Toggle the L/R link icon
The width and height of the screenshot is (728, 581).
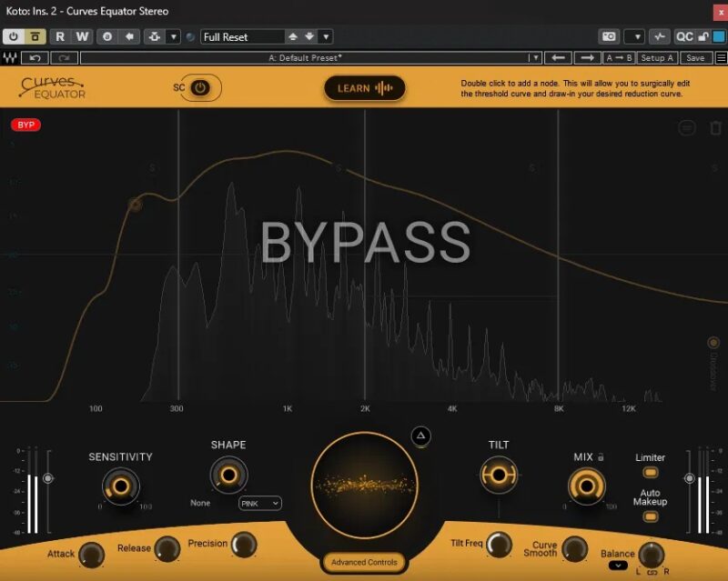(652, 572)
